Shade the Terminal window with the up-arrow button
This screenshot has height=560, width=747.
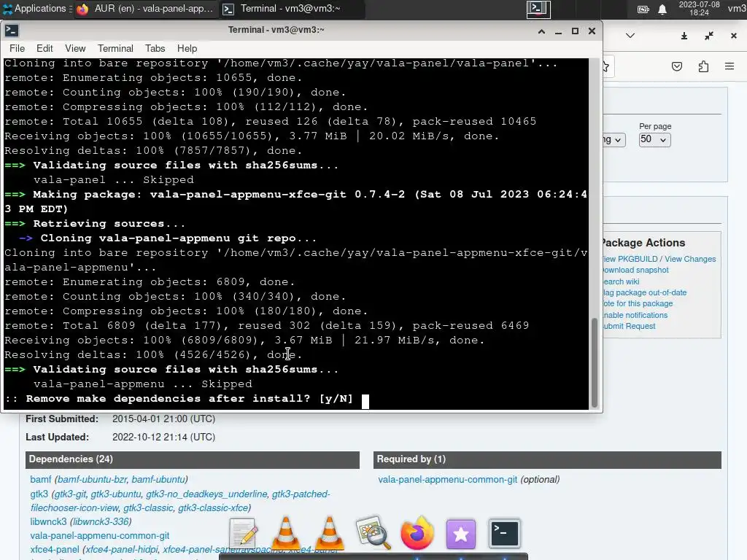click(x=541, y=31)
